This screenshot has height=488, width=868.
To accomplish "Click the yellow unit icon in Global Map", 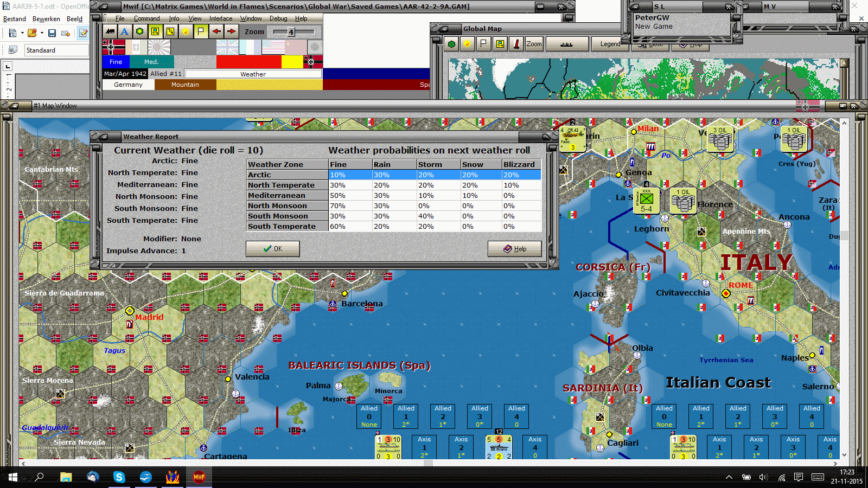I will pos(500,44).
